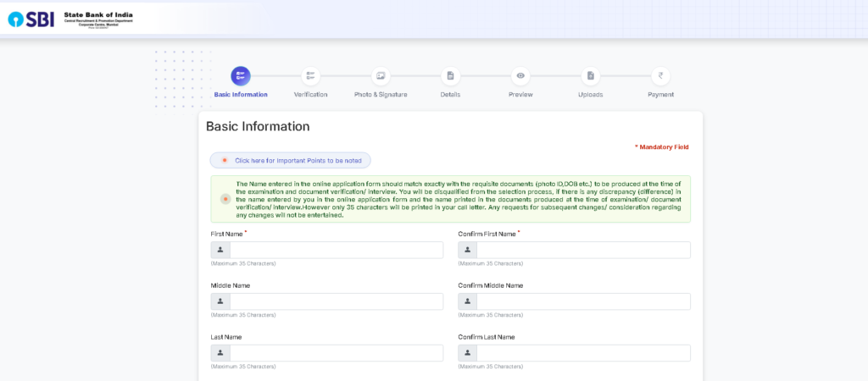The height and width of the screenshot is (381, 868).
Task: Select the Payment rupee step icon
Action: click(x=660, y=75)
